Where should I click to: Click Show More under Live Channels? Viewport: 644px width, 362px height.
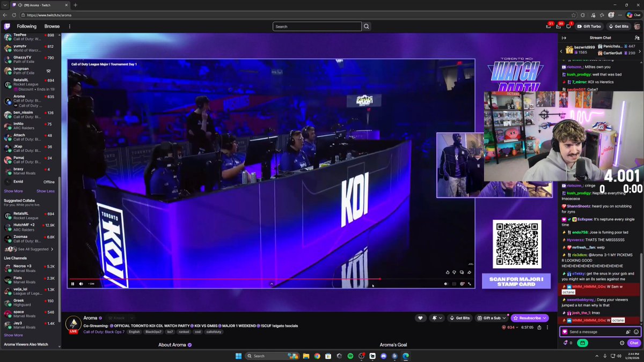coord(13,335)
